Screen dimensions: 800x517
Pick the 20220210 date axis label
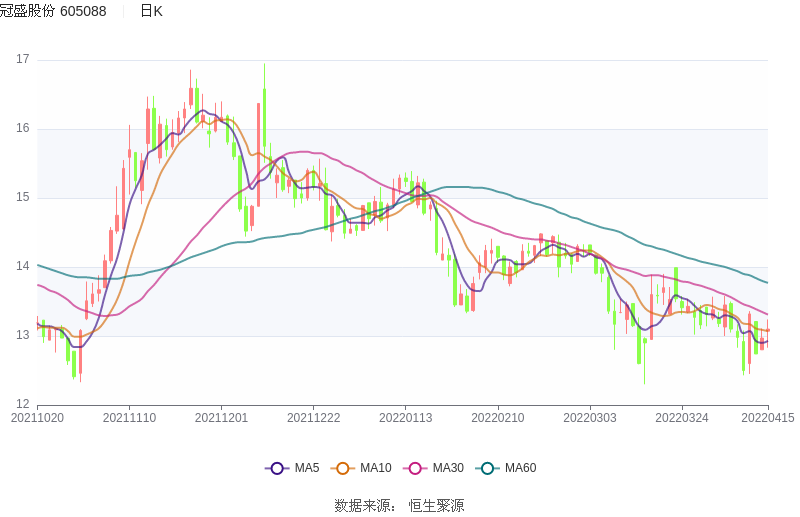click(497, 418)
